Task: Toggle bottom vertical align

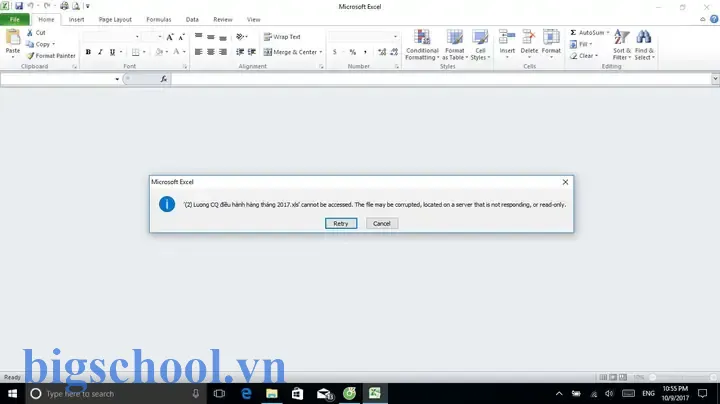Action: [223, 37]
